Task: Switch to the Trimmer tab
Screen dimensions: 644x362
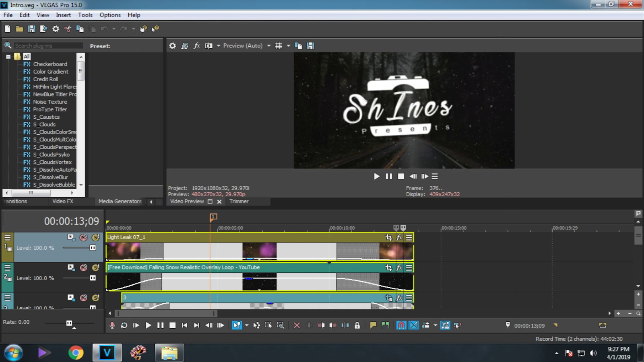Action: 239,202
